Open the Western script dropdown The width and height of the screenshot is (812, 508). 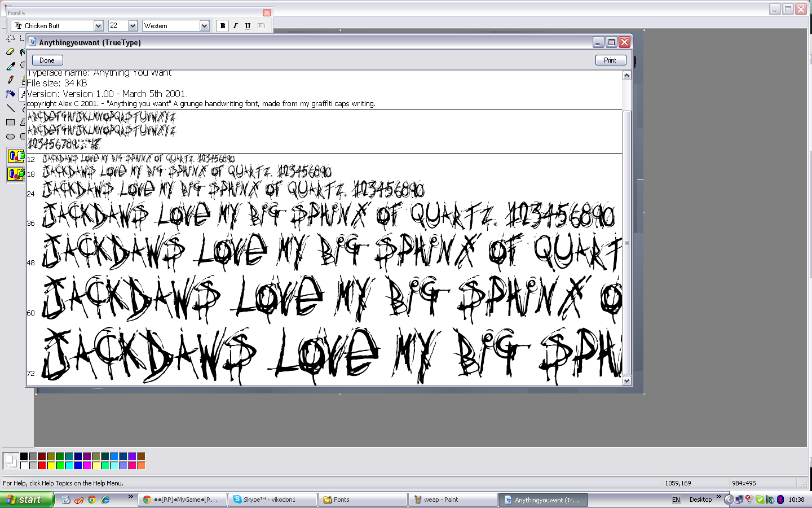click(204, 26)
